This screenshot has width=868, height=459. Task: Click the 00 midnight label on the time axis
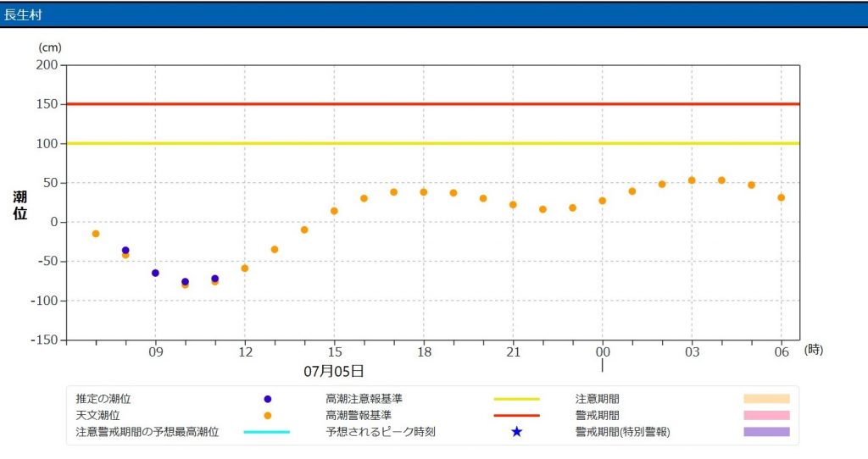[x=603, y=352]
